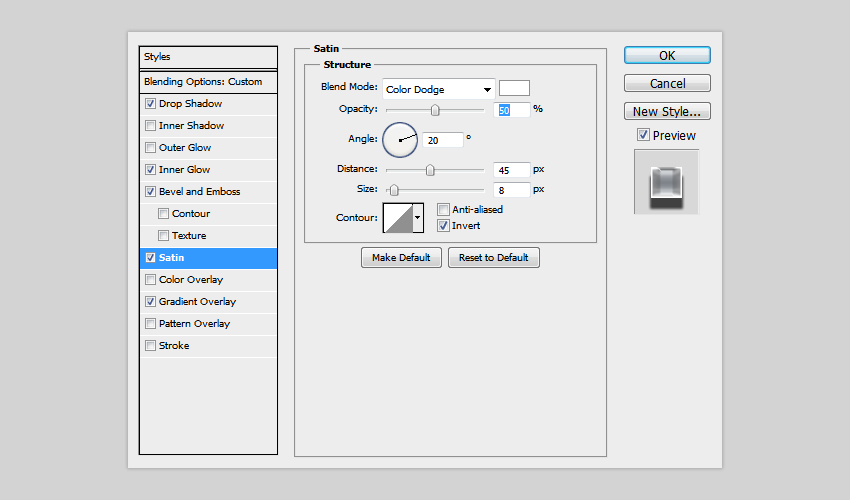850x500 pixels.
Task: Click the style preview thumbnail
Action: click(666, 182)
